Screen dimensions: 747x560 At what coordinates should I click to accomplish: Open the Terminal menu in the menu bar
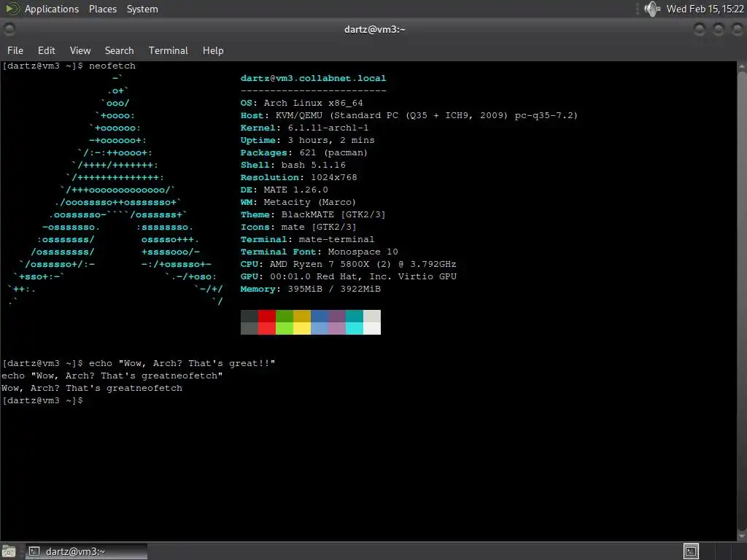[x=169, y=50]
